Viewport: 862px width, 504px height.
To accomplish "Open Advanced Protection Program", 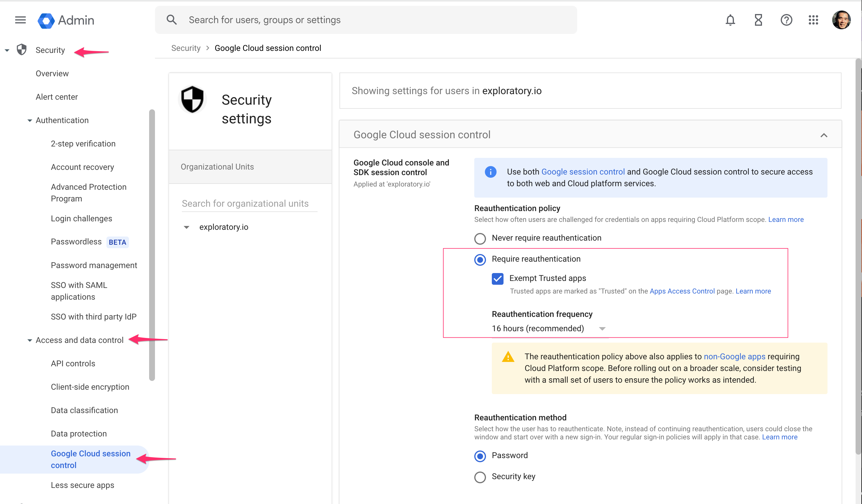I will pyautogui.click(x=89, y=192).
